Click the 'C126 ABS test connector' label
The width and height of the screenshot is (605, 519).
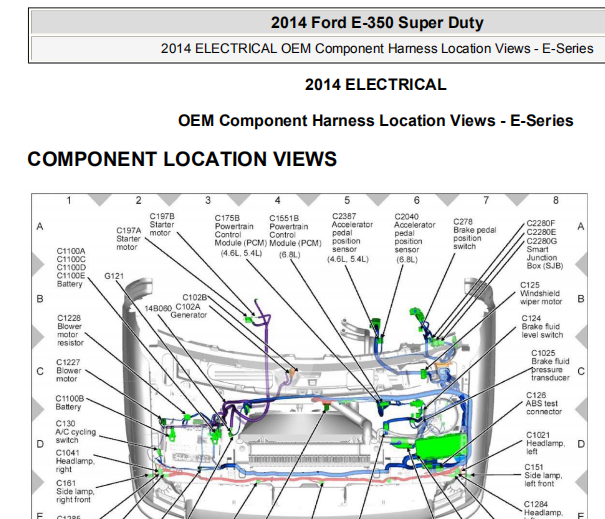click(x=543, y=403)
